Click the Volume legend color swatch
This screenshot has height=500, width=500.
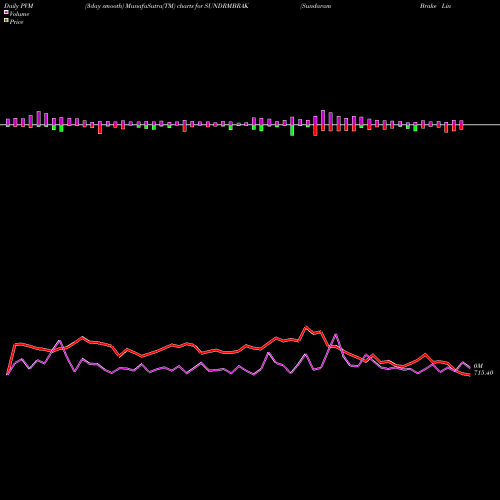[x=6, y=12]
